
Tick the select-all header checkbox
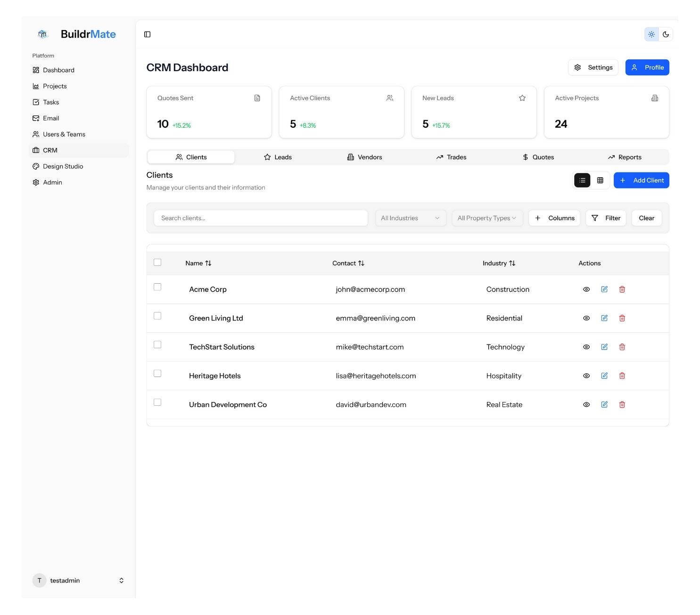(157, 262)
